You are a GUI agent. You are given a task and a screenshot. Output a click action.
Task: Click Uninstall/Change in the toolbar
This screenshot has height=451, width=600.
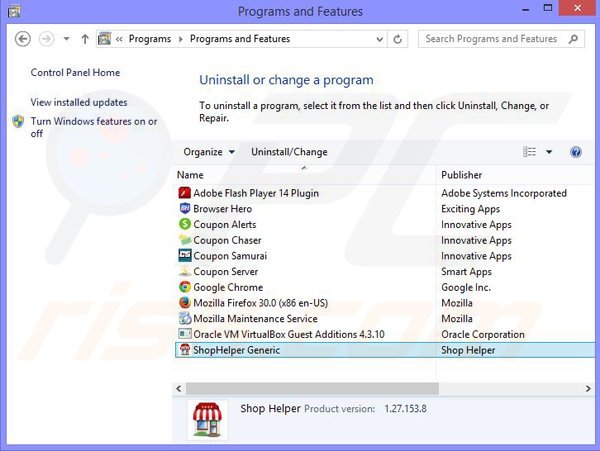click(289, 152)
